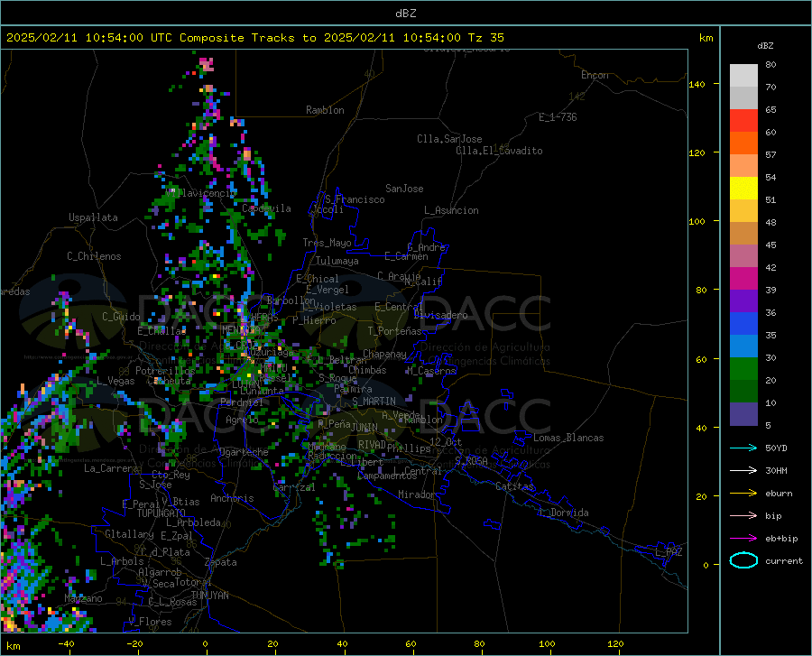Screen dimensions: 812x656
Task: Click the 'Anchoris' map label
Action: (232, 498)
